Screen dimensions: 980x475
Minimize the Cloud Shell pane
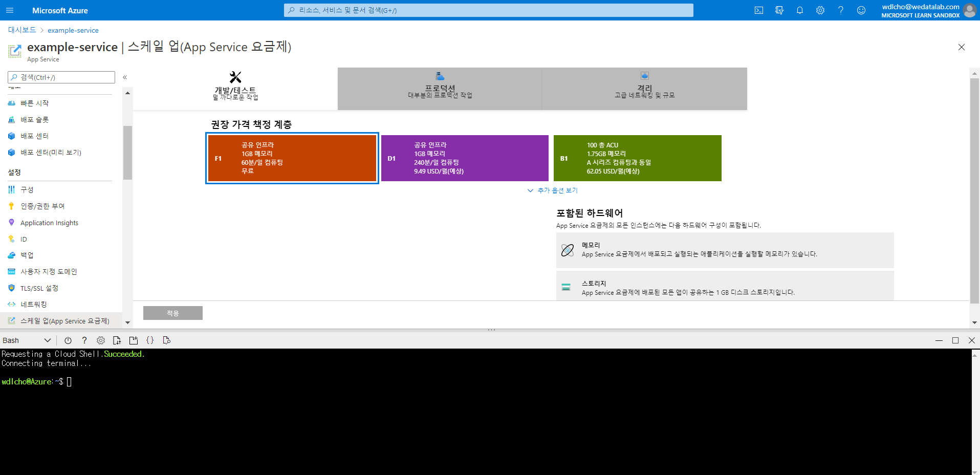click(939, 340)
